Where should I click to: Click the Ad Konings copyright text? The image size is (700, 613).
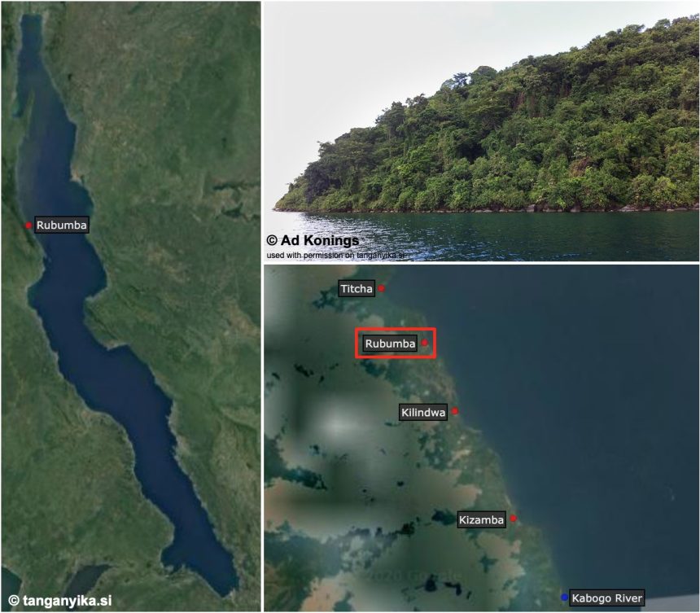(313, 240)
